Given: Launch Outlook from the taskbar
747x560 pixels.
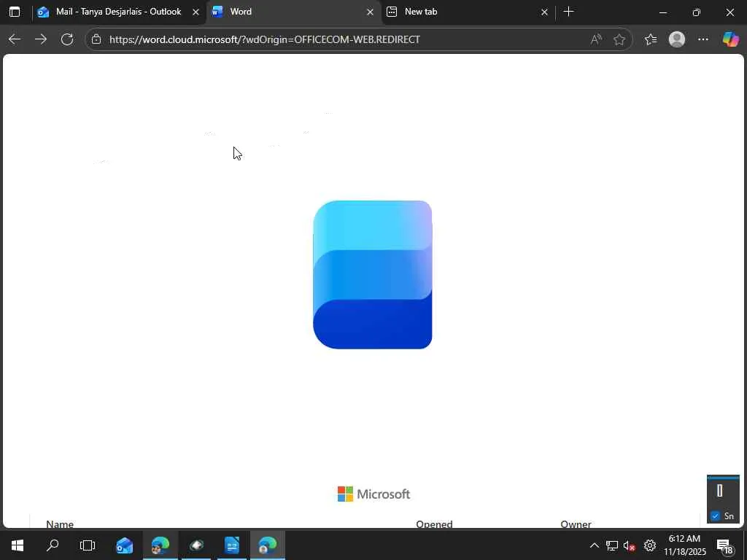Looking at the screenshot, I should pos(124,545).
